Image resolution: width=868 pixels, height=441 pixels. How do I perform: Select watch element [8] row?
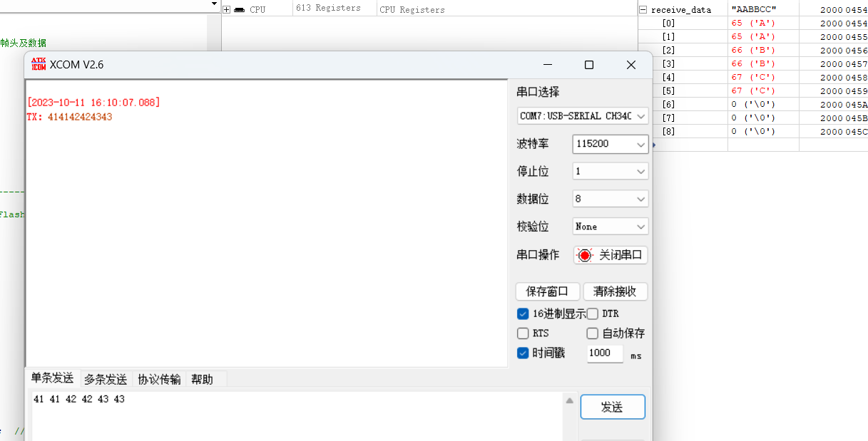tap(752, 132)
